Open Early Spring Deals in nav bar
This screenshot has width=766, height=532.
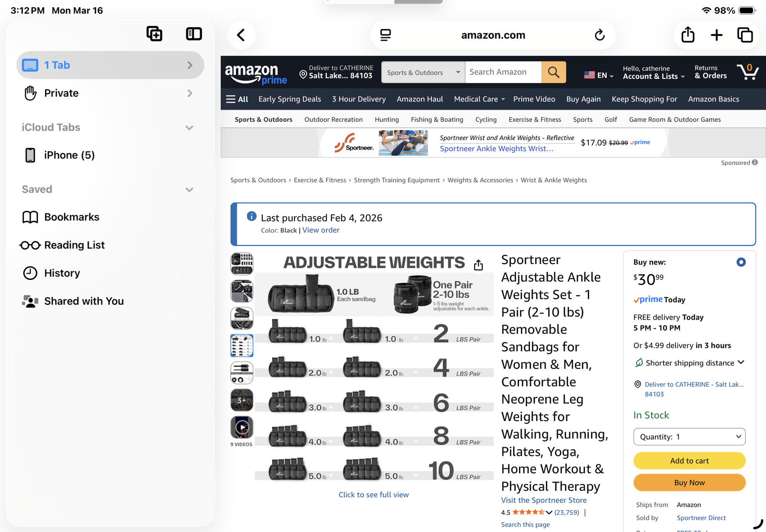290,99
